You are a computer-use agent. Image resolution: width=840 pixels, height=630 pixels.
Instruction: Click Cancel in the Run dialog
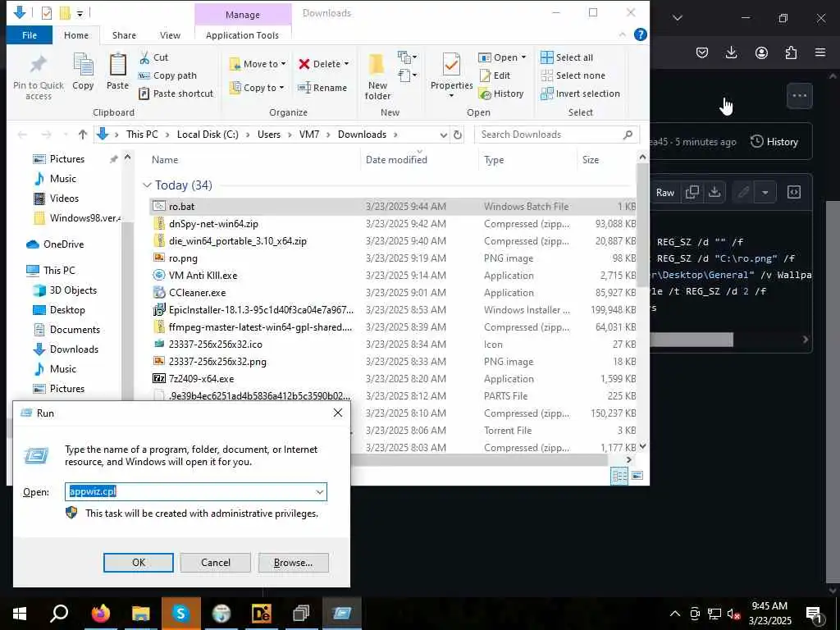click(216, 563)
